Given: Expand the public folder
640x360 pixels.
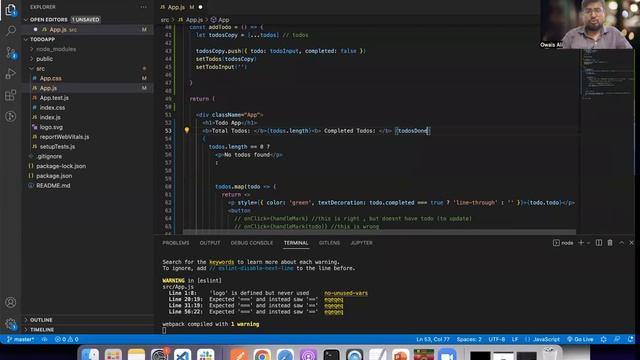Looking at the screenshot, I should (x=87, y=59).
